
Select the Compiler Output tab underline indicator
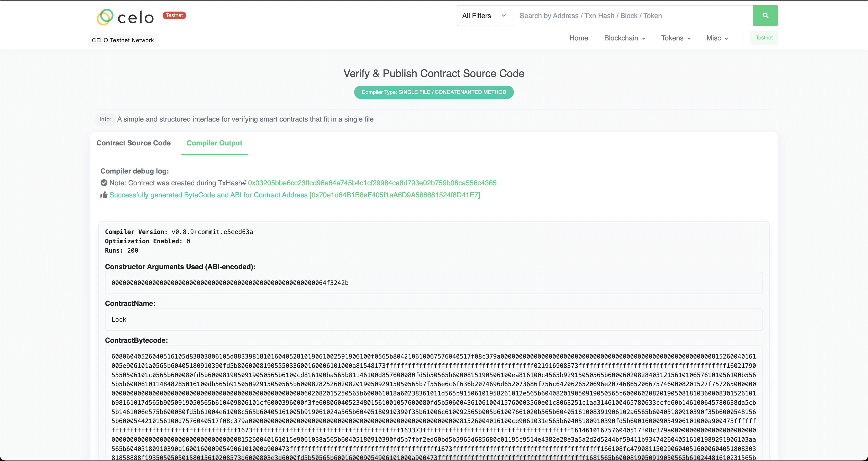[214, 155]
